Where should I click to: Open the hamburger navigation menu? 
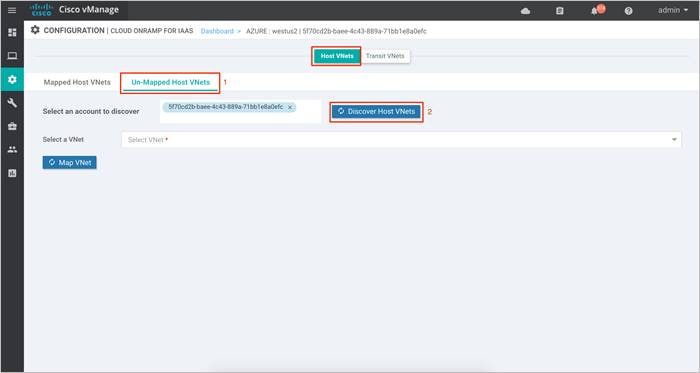tap(12, 10)
